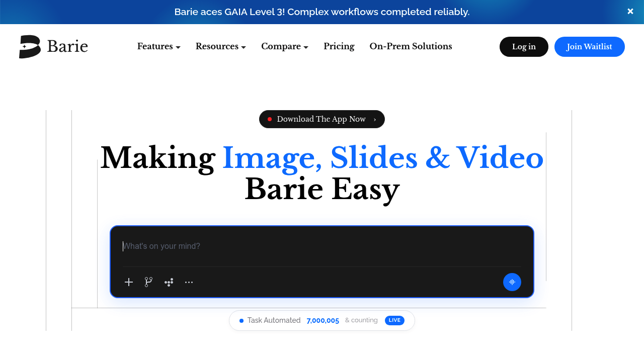The image size is (644, 362).
Task: Click the Log in button
Action: point(524,47)
